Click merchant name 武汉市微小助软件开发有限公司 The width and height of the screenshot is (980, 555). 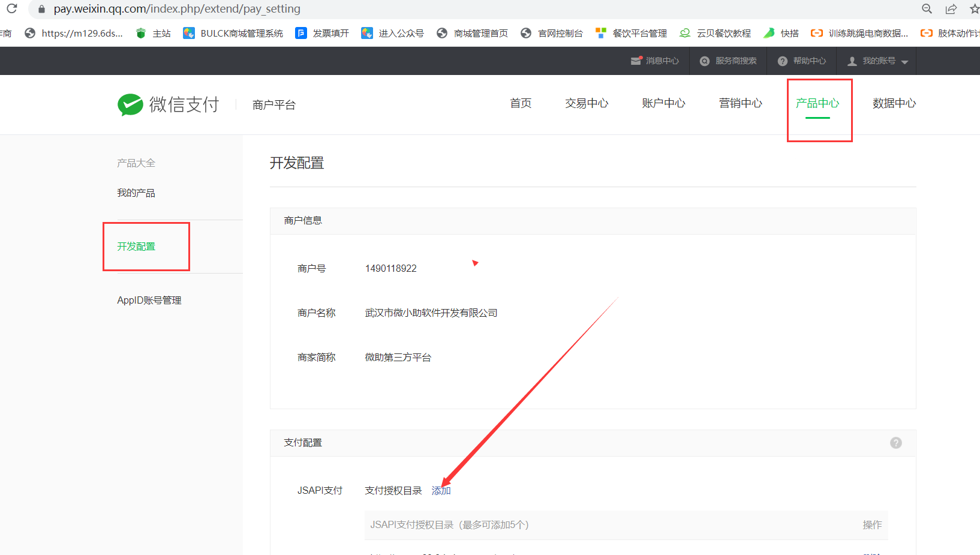click(x=431, y=313)
